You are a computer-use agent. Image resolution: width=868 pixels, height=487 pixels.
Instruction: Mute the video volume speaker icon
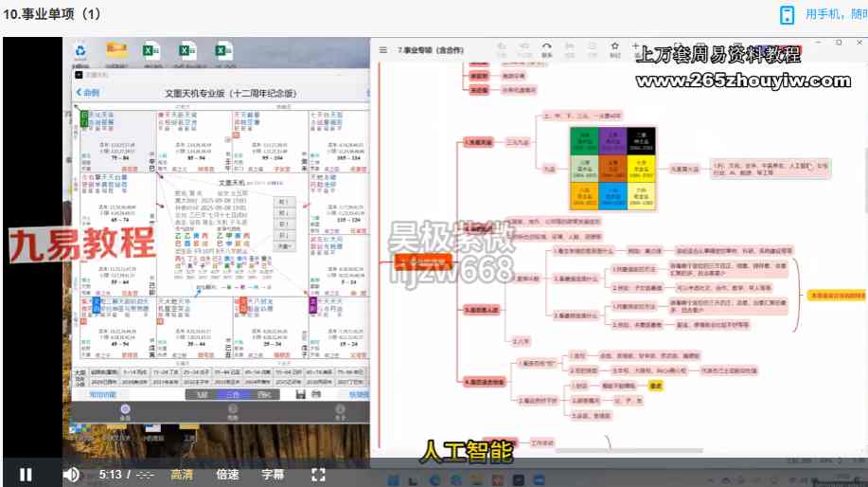[x=71, y=475]
